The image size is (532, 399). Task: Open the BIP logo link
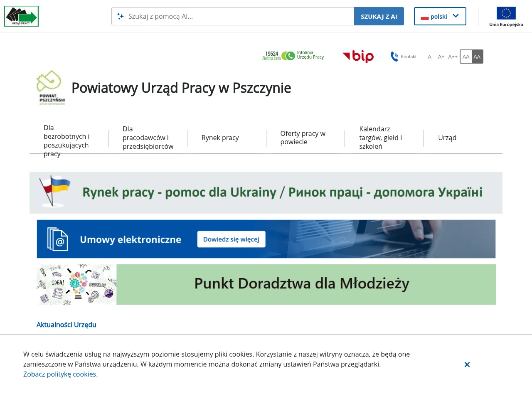click(x=358, y=56)
